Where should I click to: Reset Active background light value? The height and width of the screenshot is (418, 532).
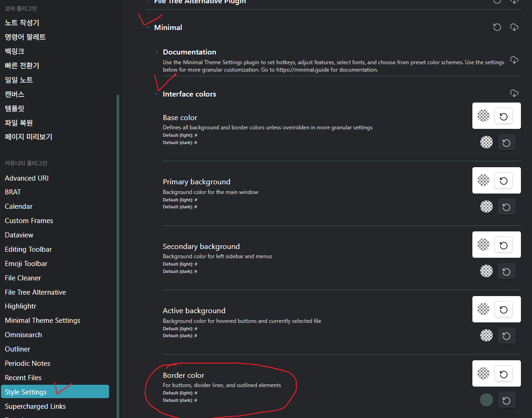click(503, 309)
